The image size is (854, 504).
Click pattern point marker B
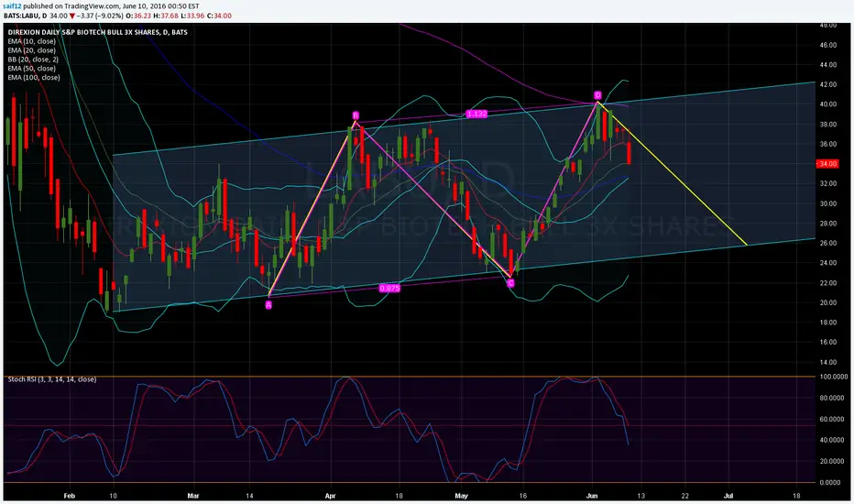pyautogui.click(x=356, y=115)
